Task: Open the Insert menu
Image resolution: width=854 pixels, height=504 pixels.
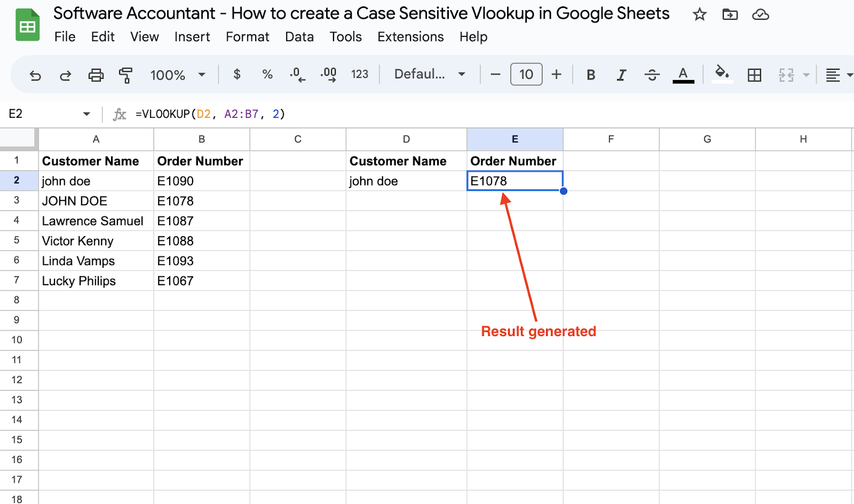Action: 192,37
